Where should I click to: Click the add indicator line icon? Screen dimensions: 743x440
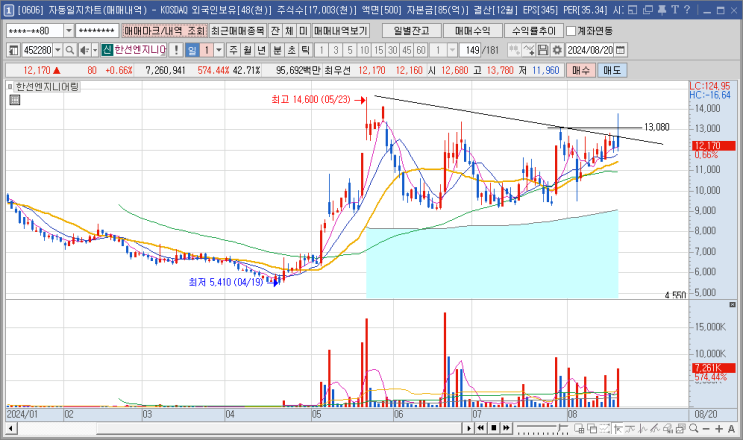(x=529, y=50)
